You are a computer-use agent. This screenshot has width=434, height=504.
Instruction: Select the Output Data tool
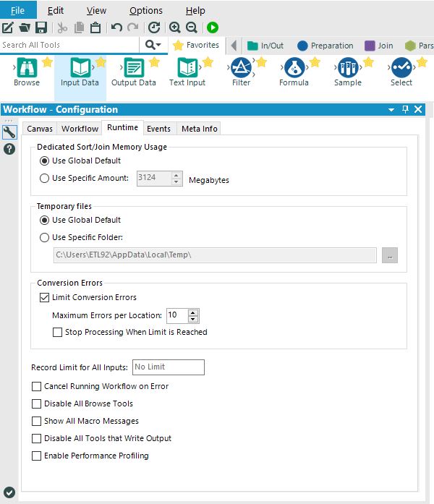134,72
